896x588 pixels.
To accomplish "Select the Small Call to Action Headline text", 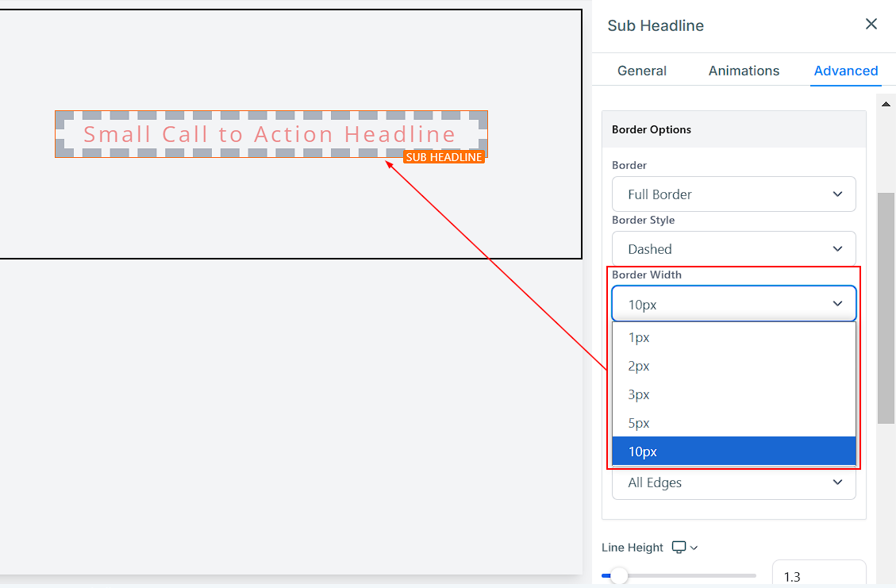I will [269, 134].
